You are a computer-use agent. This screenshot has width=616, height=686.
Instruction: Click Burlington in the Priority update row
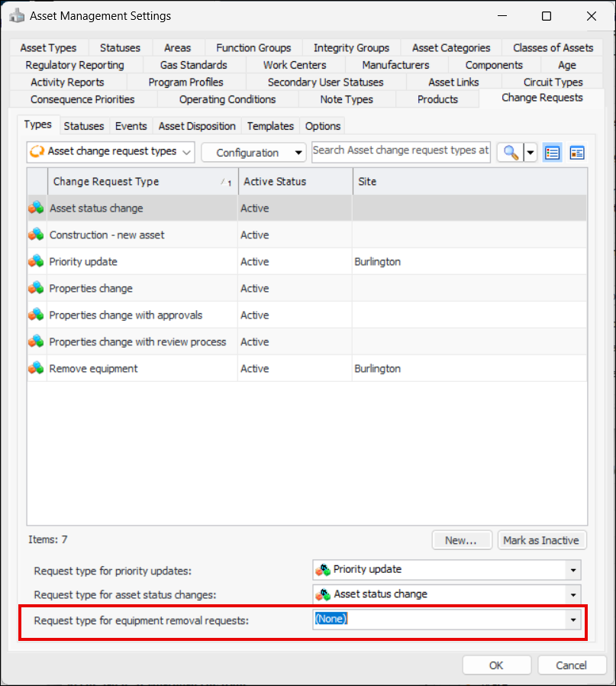tap(378, 261)
